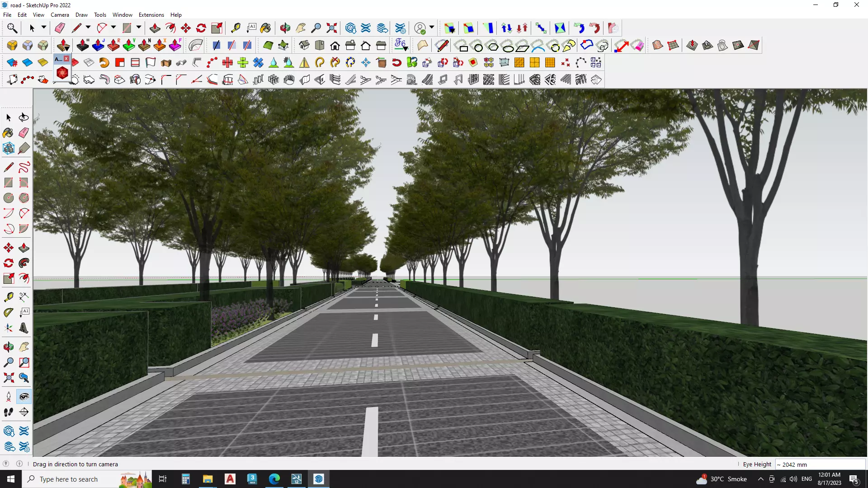This screenshot has height=488, width=868.
Task: Select Protractor tool in left toolbar
Action: pos(9,312)
